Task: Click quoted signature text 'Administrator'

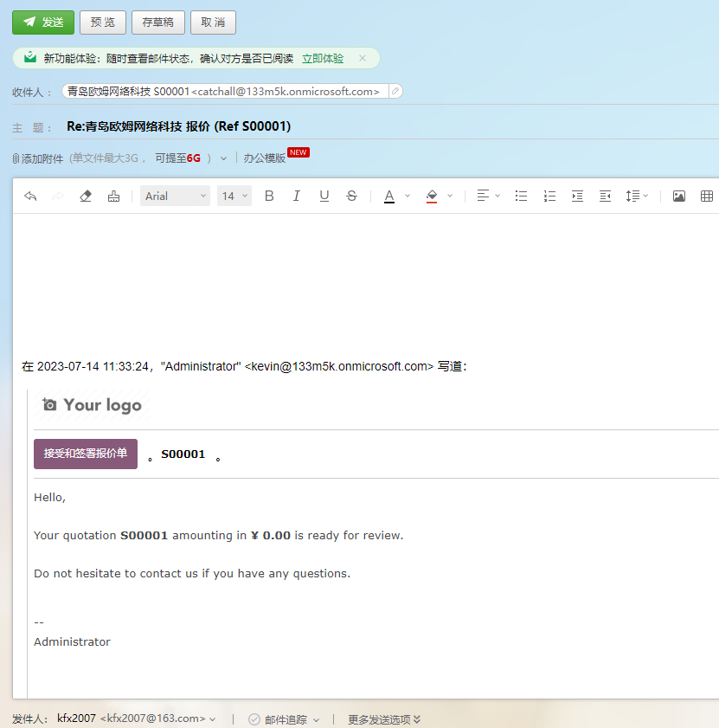Action: tap(72, 641)
